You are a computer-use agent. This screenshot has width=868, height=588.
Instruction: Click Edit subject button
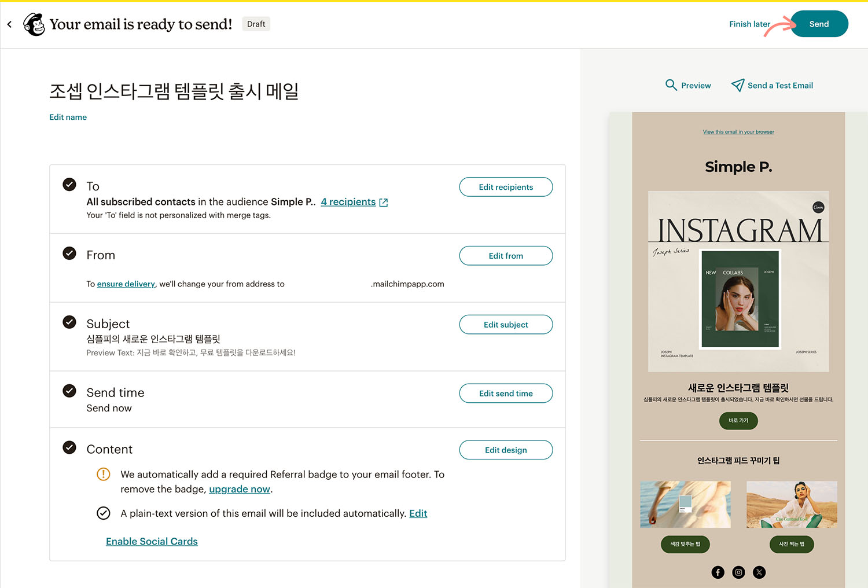coord(506,325)
